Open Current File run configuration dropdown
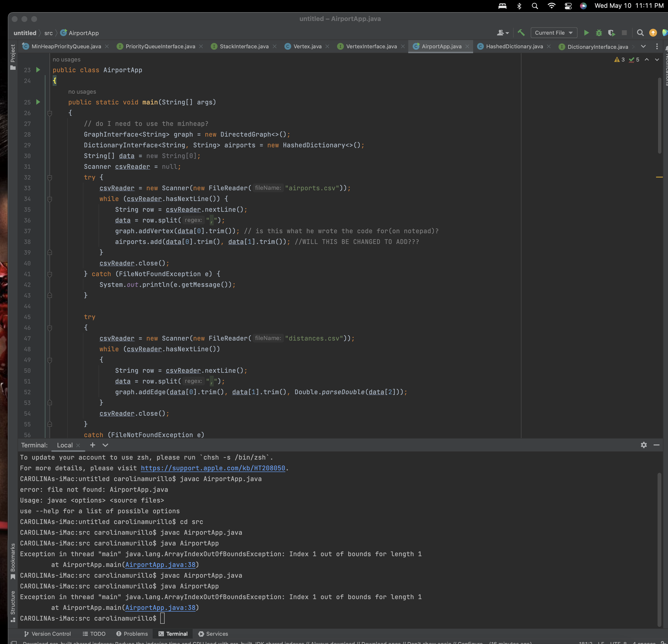The height and width of the screenshot is (644, 668). (553, 33)
